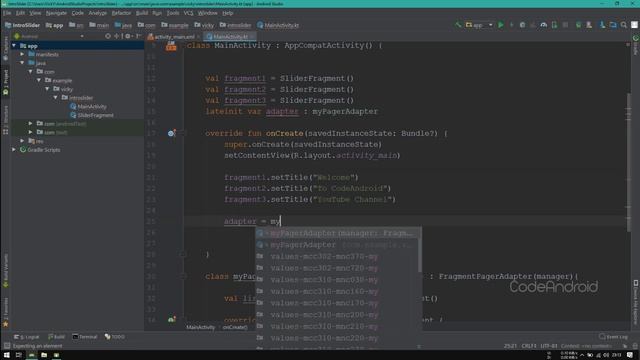Click the scroll-from-source target icon in Project panel
Screen dimensions: 640x360
click(108, 36)
